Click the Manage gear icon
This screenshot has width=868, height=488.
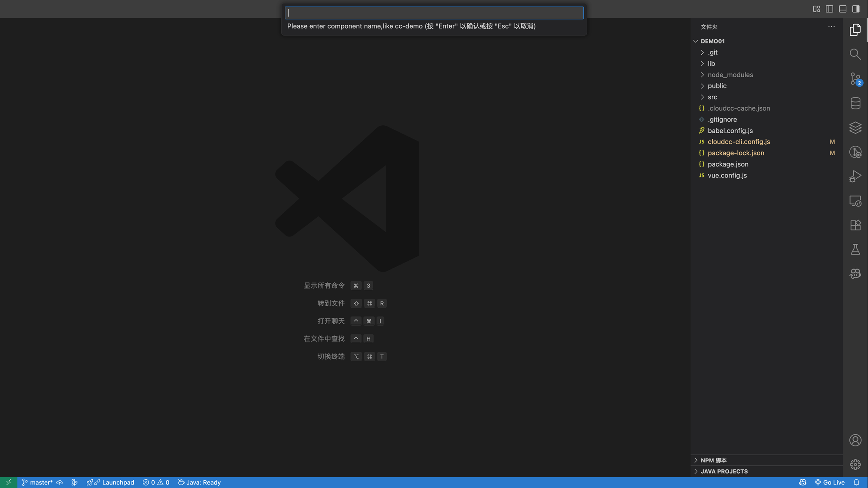[x=855, y=465]
